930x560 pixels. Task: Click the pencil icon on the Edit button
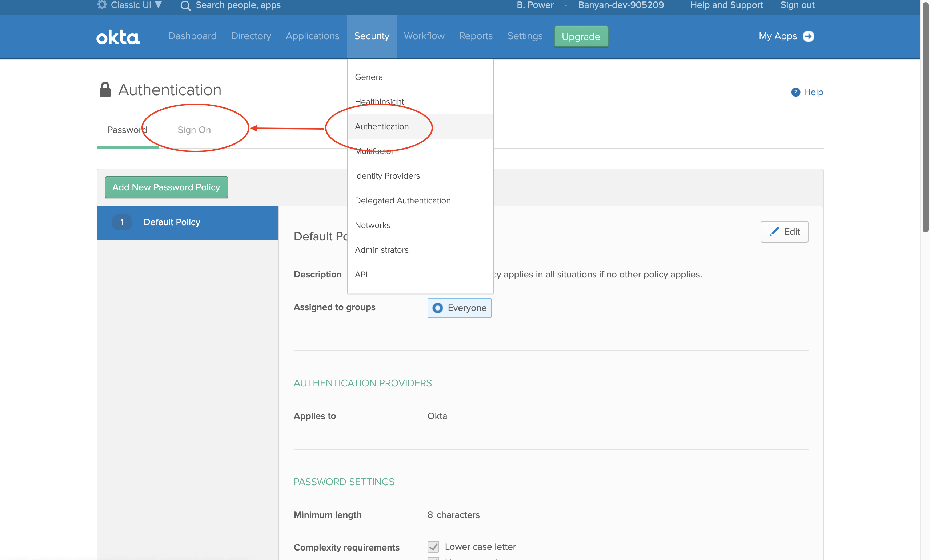[774, 232]
